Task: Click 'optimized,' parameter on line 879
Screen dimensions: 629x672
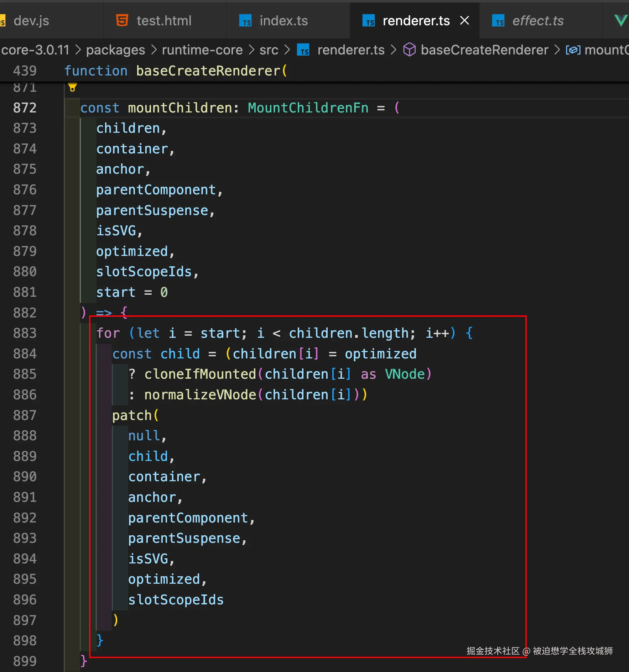Action: click(136, 251)
